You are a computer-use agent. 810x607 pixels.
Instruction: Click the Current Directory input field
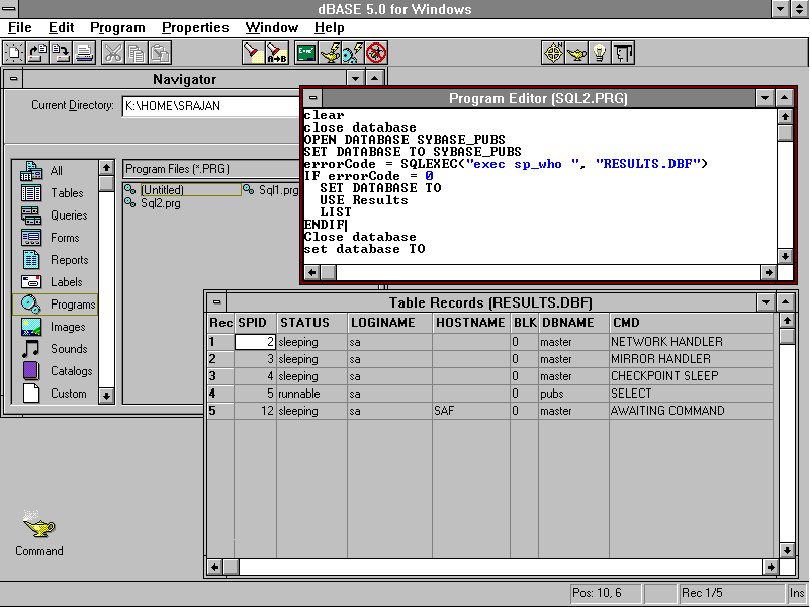coord(210,106)
